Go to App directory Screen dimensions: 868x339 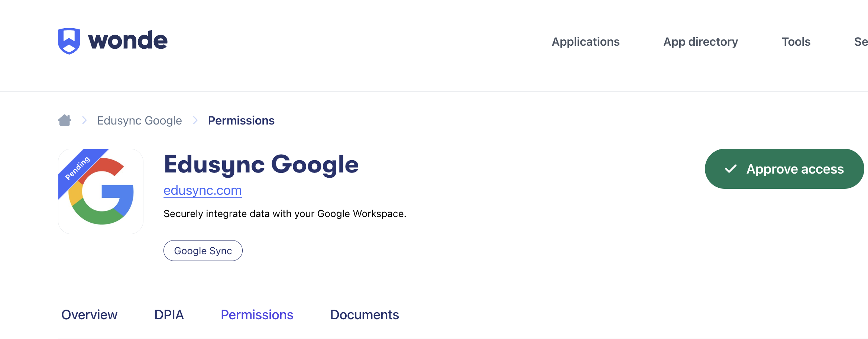700,42
